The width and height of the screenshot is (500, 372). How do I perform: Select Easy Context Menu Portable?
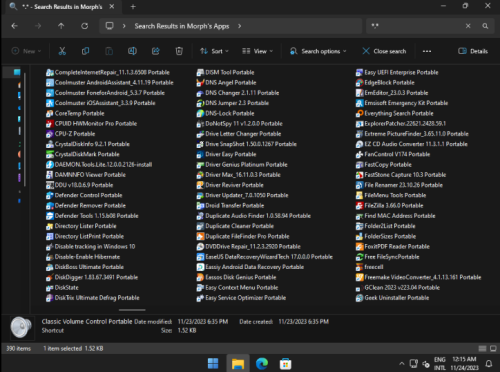point(237,288)
